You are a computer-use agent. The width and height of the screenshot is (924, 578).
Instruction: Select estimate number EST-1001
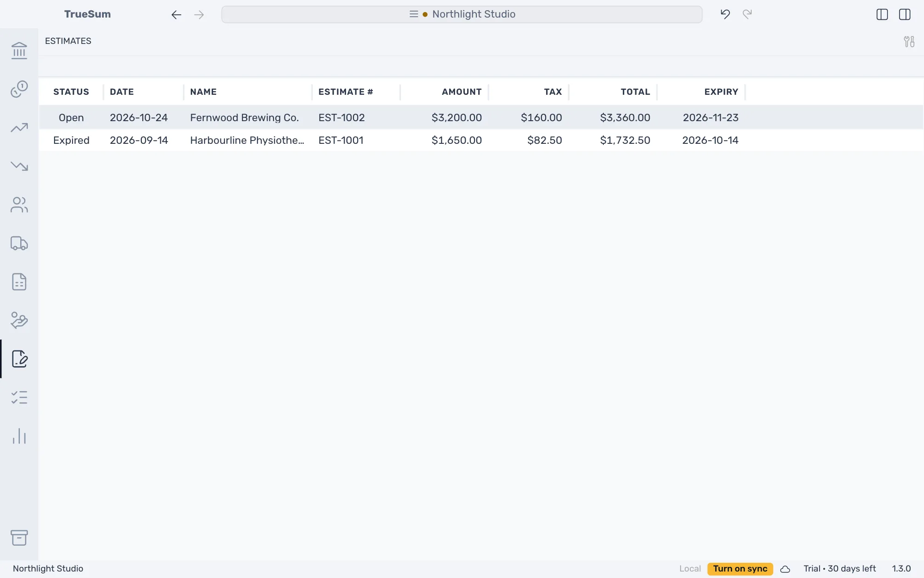tap(341, 140)
